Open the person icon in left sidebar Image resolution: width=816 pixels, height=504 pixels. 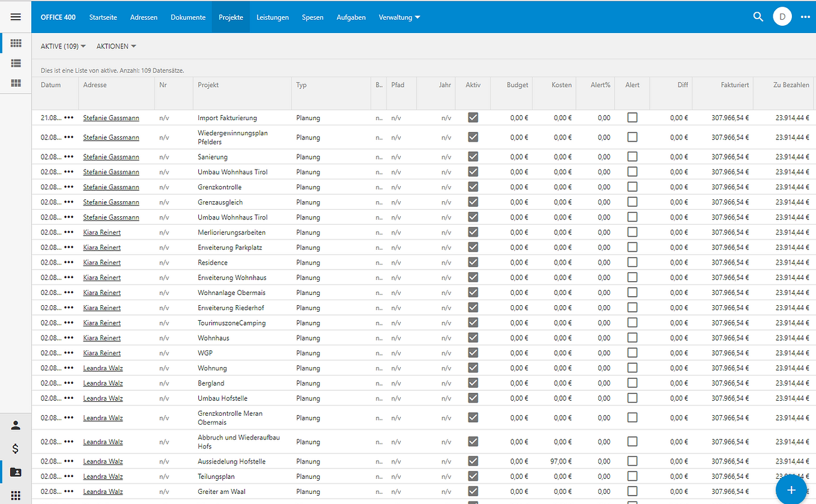[16, 425]
